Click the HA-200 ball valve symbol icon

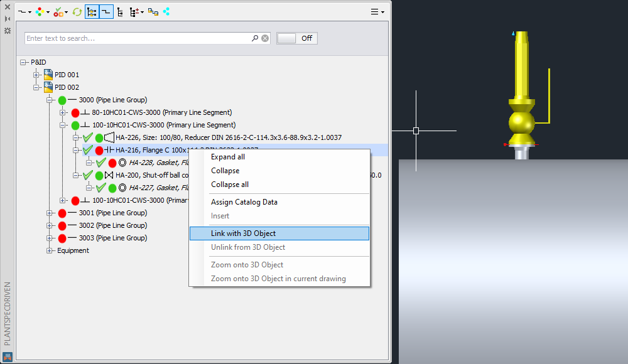(x=109, y=175)
